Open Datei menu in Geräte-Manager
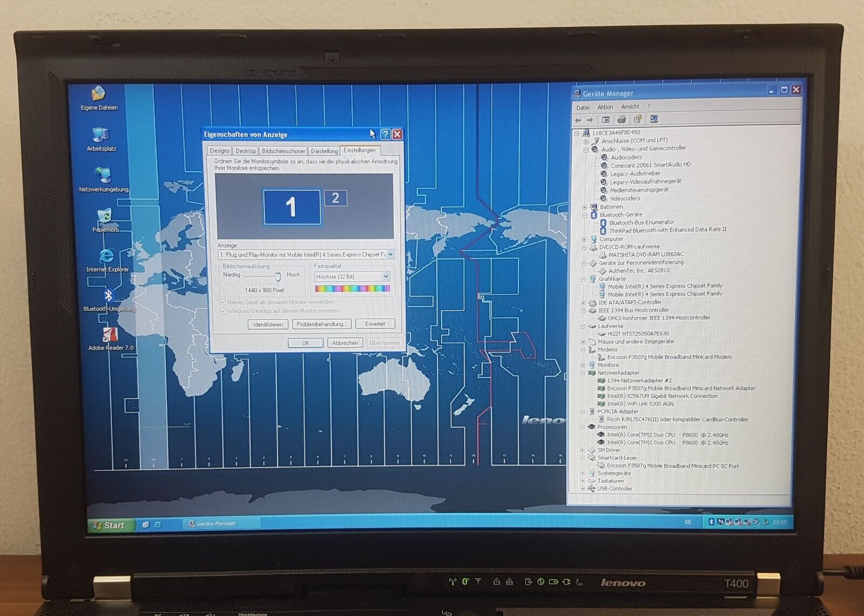The width and height of the screenshot is (864, 616). [583, 107]
